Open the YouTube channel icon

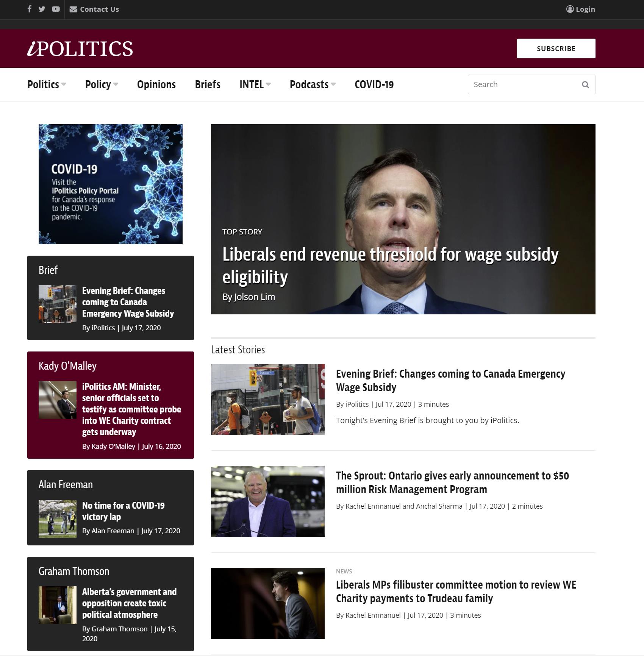pyautogui.click(x=56, y=9)
